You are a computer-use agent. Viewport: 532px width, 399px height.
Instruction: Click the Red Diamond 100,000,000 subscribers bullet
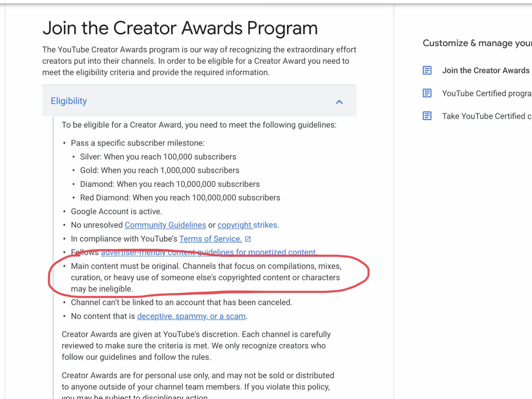(180, 197)
